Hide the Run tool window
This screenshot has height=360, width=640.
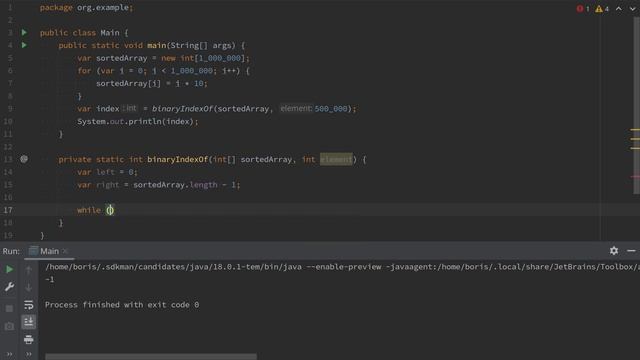click(631, 251)
